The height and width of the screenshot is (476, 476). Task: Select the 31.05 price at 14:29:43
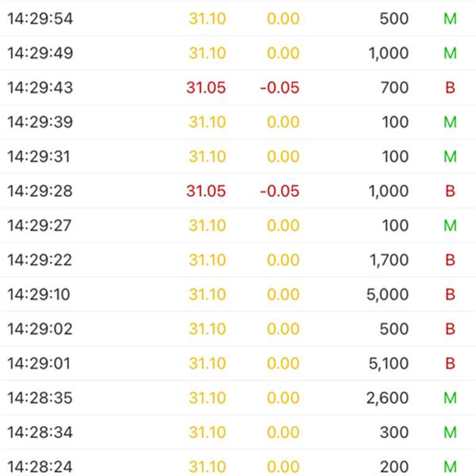[206, 88]
